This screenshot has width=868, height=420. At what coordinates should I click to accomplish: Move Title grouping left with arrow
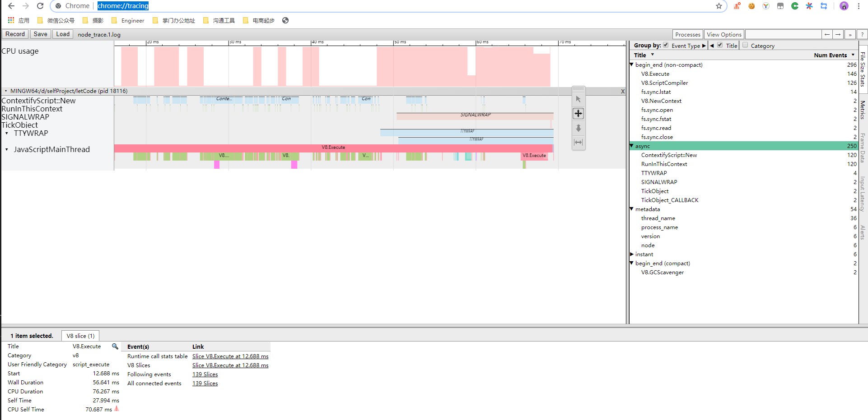click(x=712, y=46)
